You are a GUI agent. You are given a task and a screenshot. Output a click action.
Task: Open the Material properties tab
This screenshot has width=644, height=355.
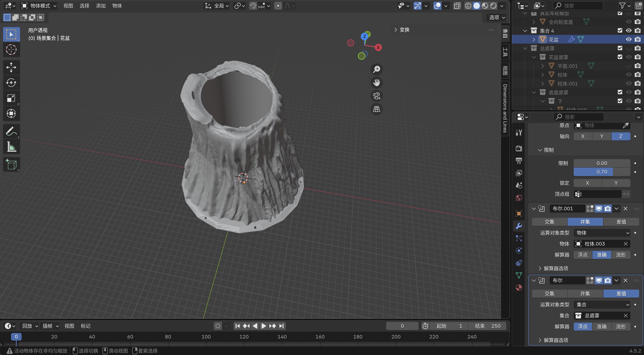coord(519,287)
